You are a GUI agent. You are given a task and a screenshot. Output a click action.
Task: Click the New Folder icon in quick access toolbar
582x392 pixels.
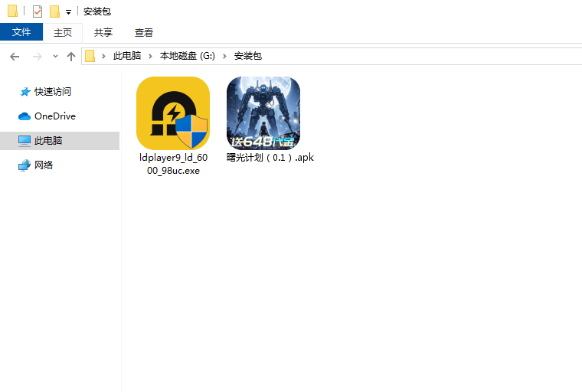tap(54, 11)
